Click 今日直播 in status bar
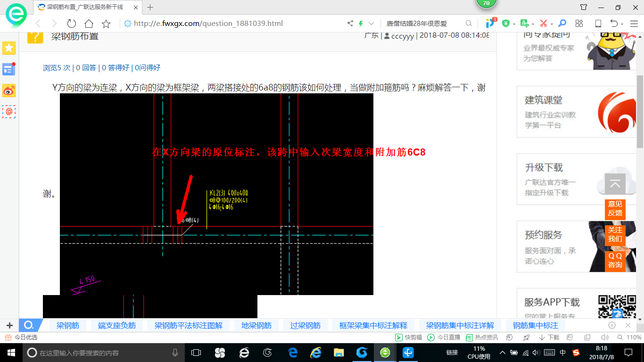The height and width of the screenshot is (362, 644). (x=444, y=337)
